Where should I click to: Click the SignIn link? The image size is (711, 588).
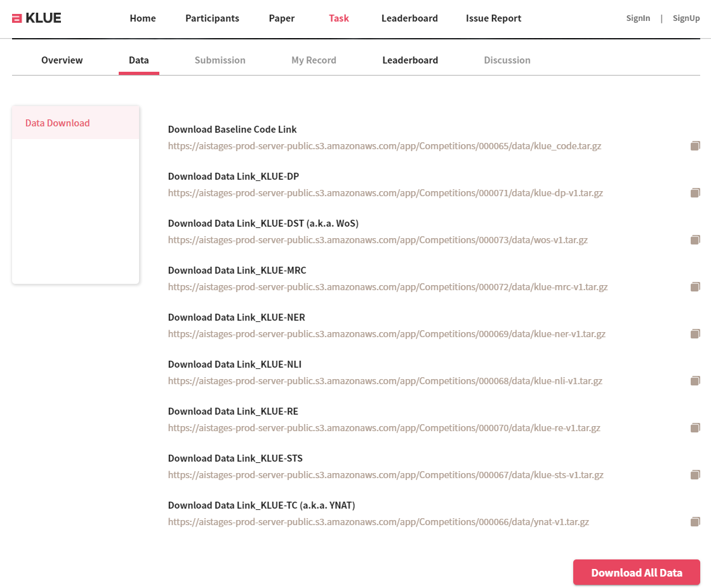pyautogui.click(x=638, y=18)
